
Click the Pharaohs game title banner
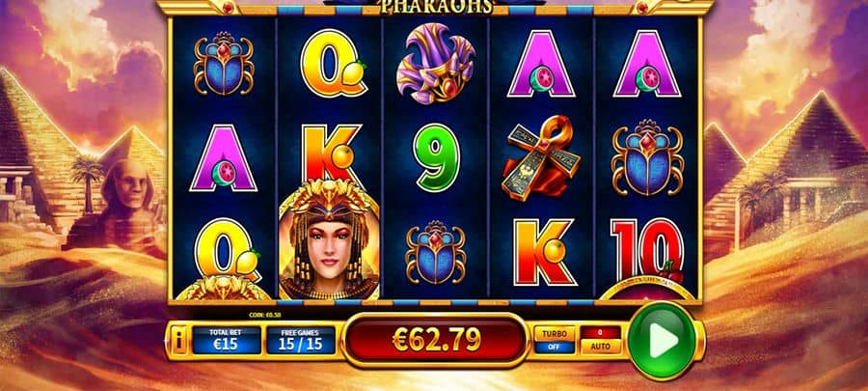click(x=436, y=6)
